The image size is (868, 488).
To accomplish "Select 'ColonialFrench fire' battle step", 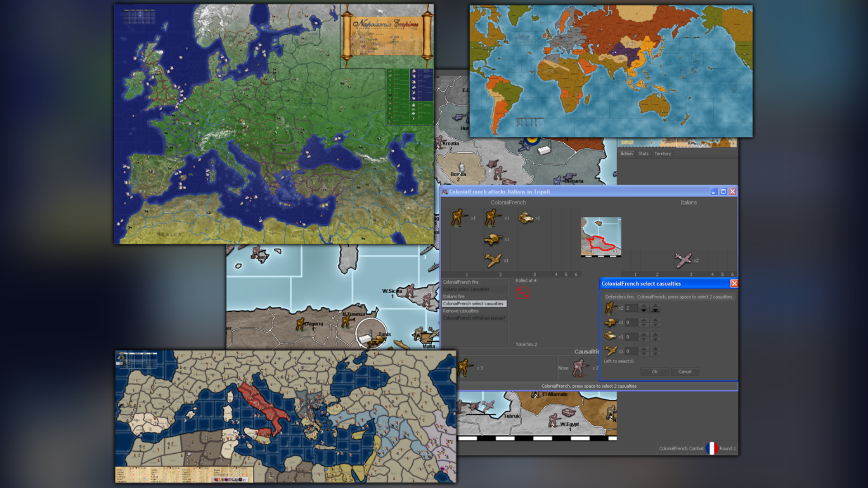I will pyautogui.click(x=474, y=282).
